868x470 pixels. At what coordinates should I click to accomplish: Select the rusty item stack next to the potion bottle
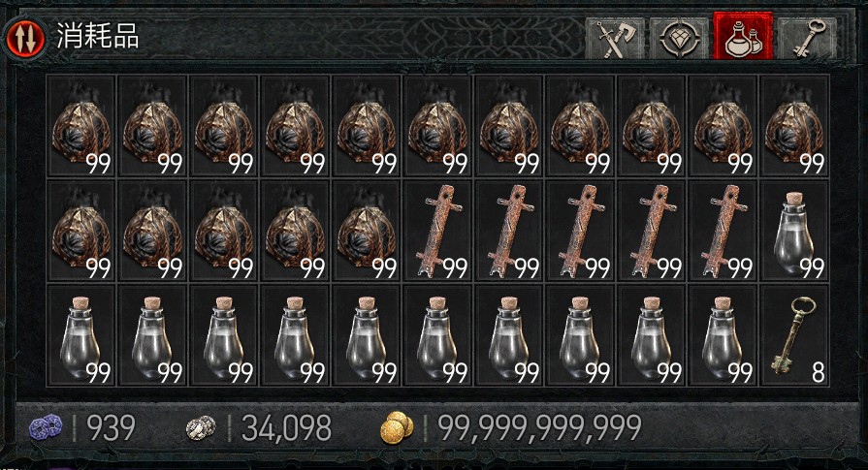(723, 231)
